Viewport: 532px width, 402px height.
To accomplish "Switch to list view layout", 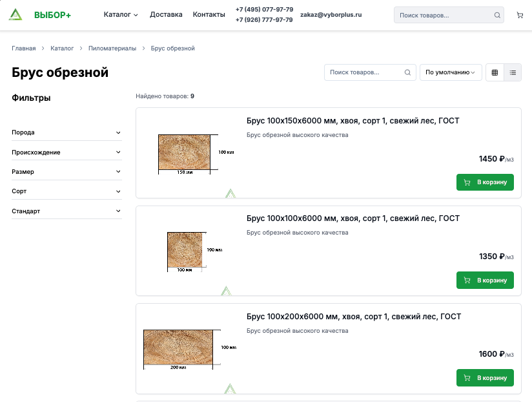I will (513, 72).
